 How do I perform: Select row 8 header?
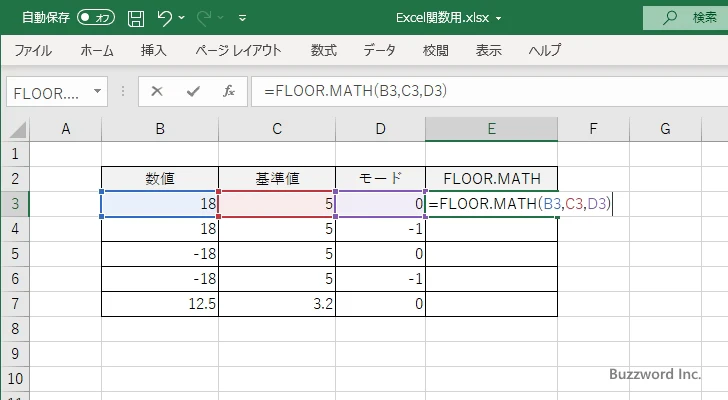click(x=15, y=329)
